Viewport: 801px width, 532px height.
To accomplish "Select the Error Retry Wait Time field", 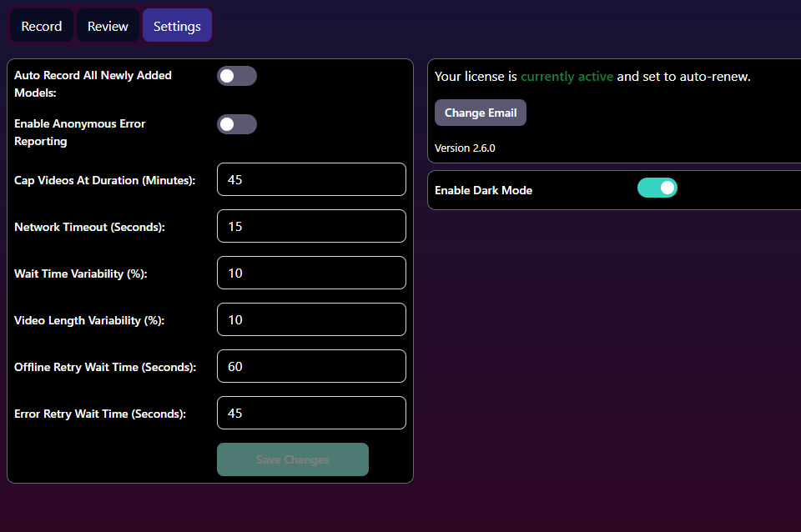I will click(x=311, y=413).
